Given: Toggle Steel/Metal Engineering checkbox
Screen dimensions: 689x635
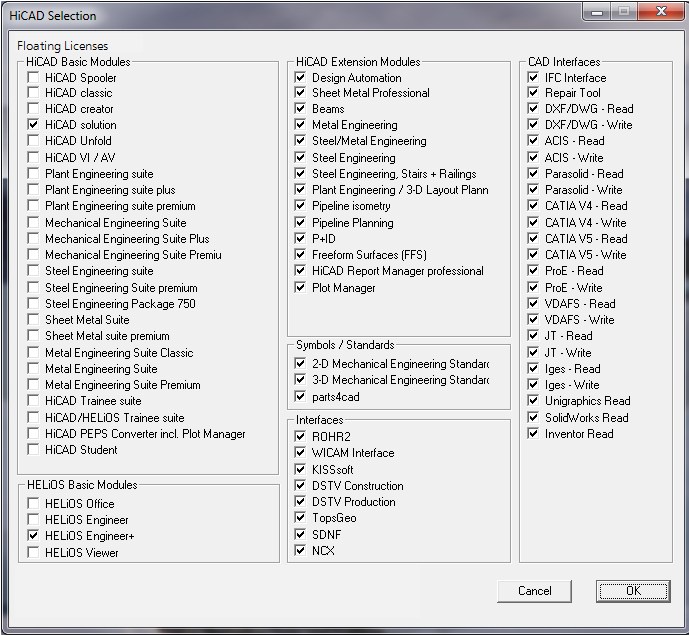Looking at the screenshot, I should pyautogui.click(x=301, y=141).
